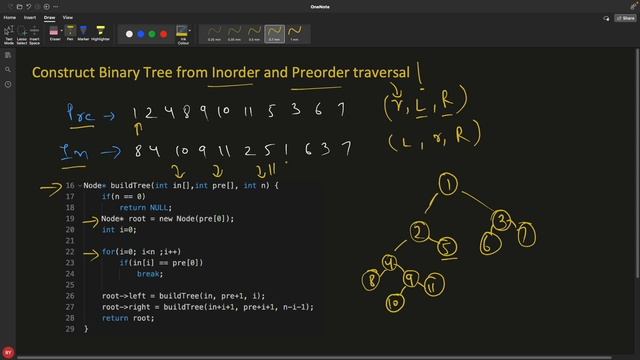The image size is (640, 360).
Task: Open the Home ribbon tab
Action: pos(10,18)
